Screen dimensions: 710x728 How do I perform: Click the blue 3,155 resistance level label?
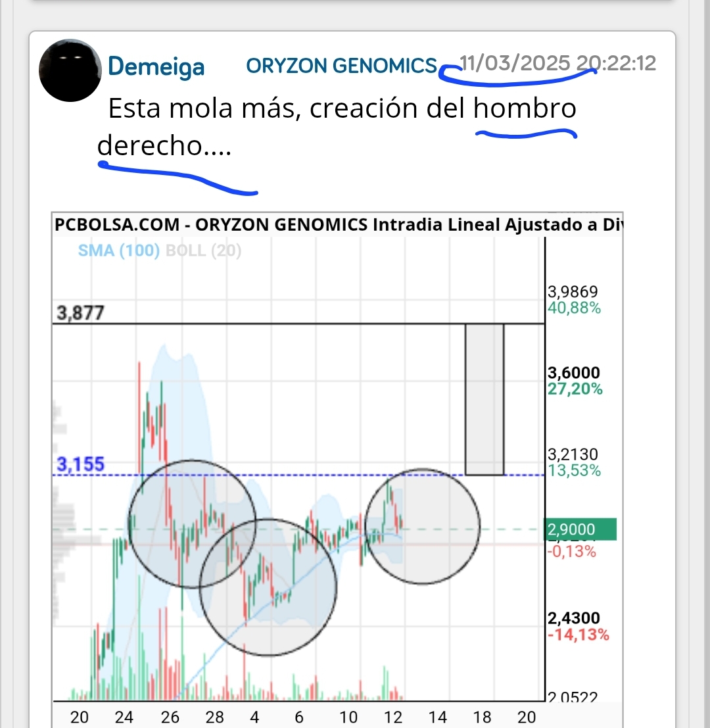tap(80, 464)
